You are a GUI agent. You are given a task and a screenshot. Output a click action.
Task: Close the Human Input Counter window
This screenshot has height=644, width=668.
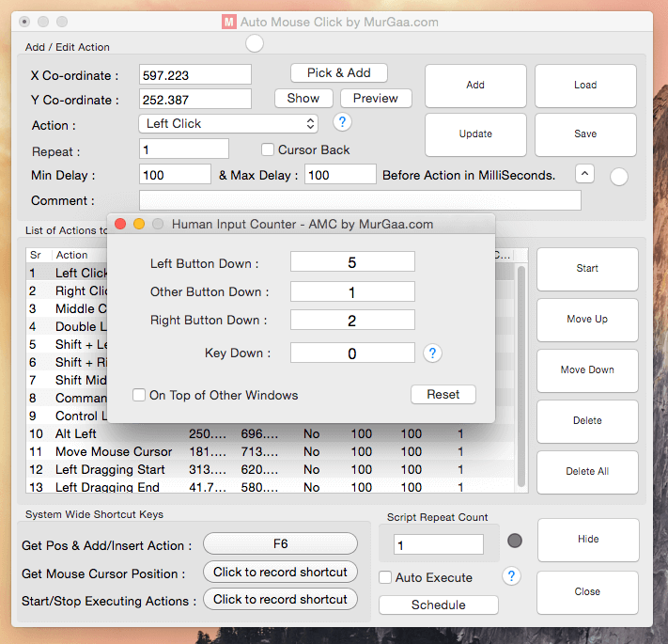120,224
